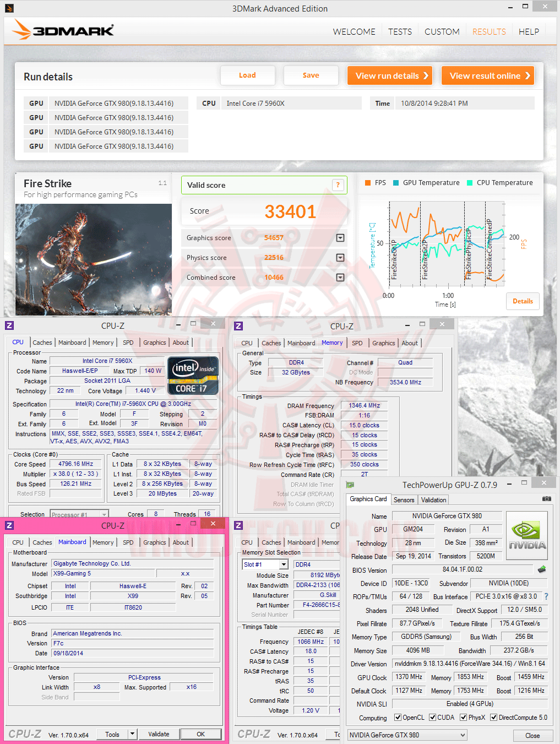Toggle the DirectCompute 5.0 checkbox
The width and height of the screenshot is (560, 744).
[x=494, y=718]
